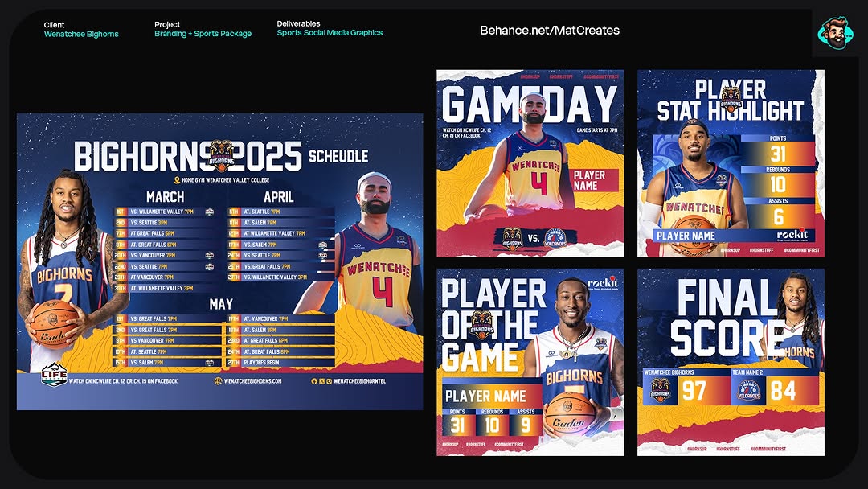Click the location pin icon beside Home Gym
Image resolution: width=868 pixels, height=489 pixels.
(177, 180)
